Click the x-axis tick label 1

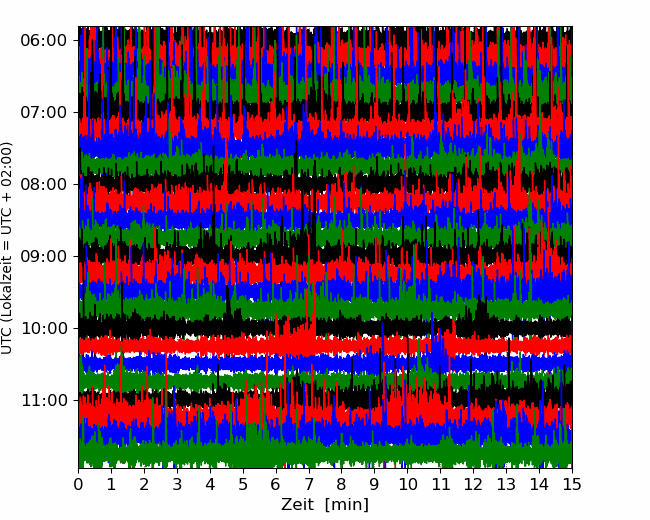click(111, 484)
